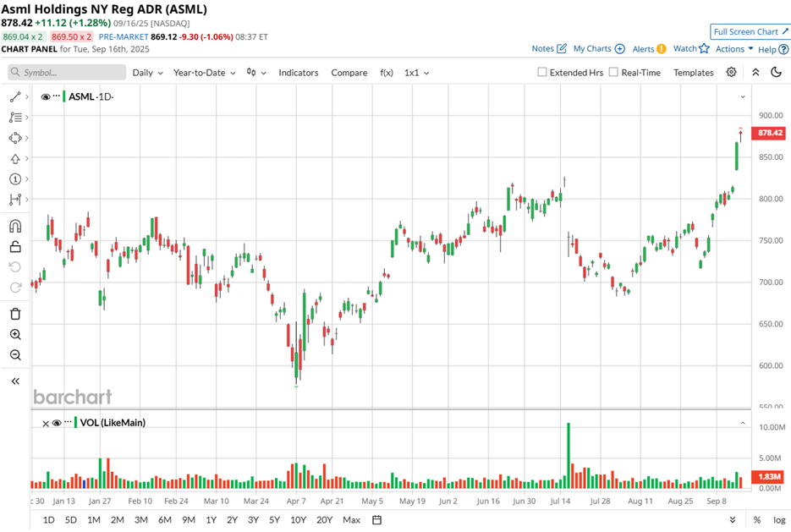
Task: Click the ASML series green color swatch
Action: pyautogui.click(x=64, y=96)
